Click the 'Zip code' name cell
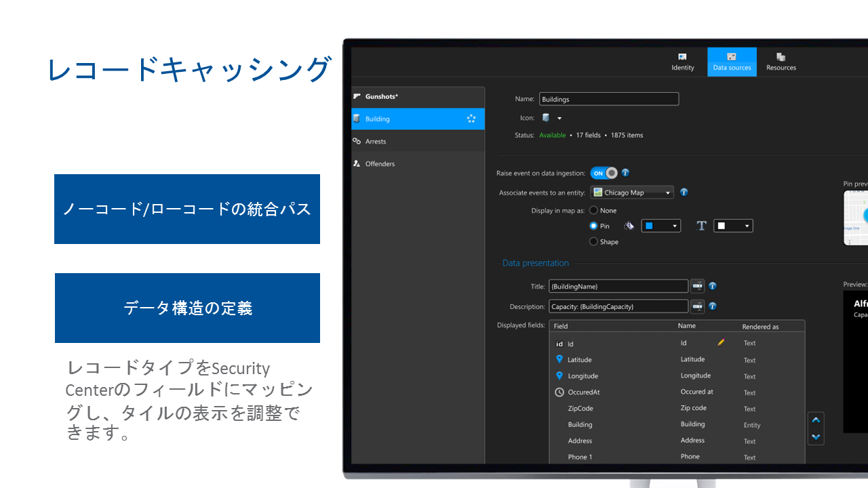The image size is (868, 488). (694, 408)
